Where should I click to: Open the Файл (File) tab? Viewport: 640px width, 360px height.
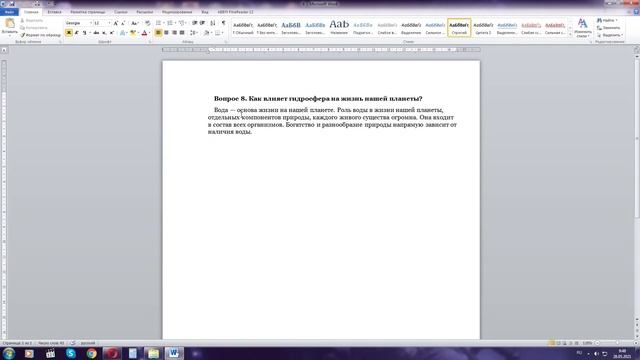click(x=9, y=12)
